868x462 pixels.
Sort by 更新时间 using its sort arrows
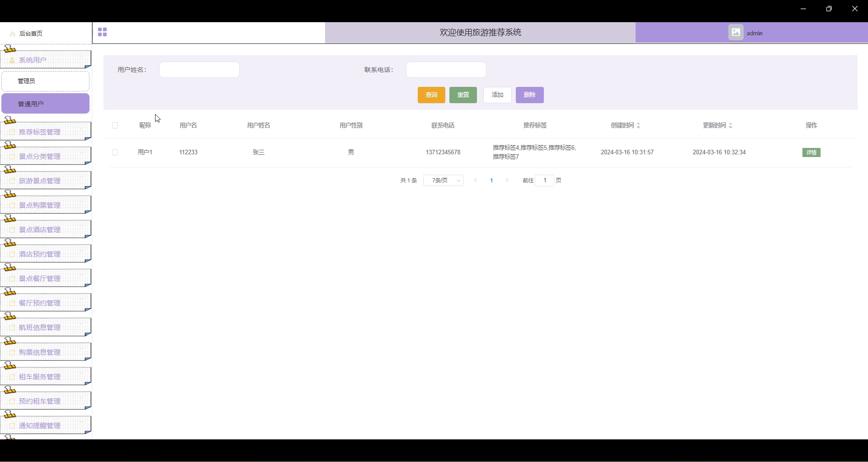point(731,126)
